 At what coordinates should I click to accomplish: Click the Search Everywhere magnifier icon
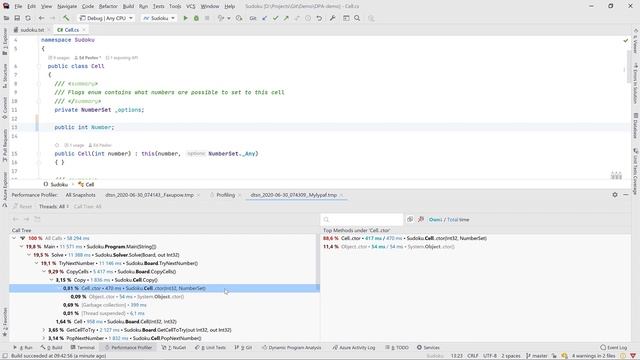point(357,18)
